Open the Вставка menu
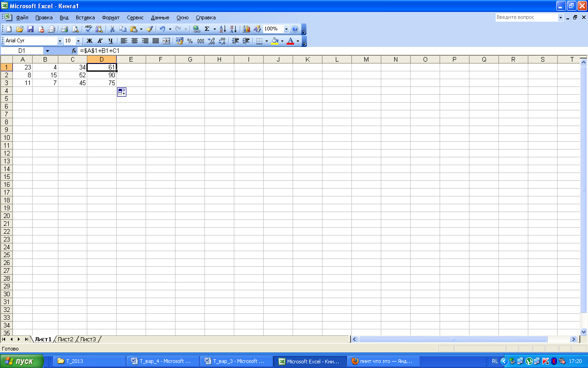Screen dimensions: 588x368 pyautogui.click(x=85, y=17)
